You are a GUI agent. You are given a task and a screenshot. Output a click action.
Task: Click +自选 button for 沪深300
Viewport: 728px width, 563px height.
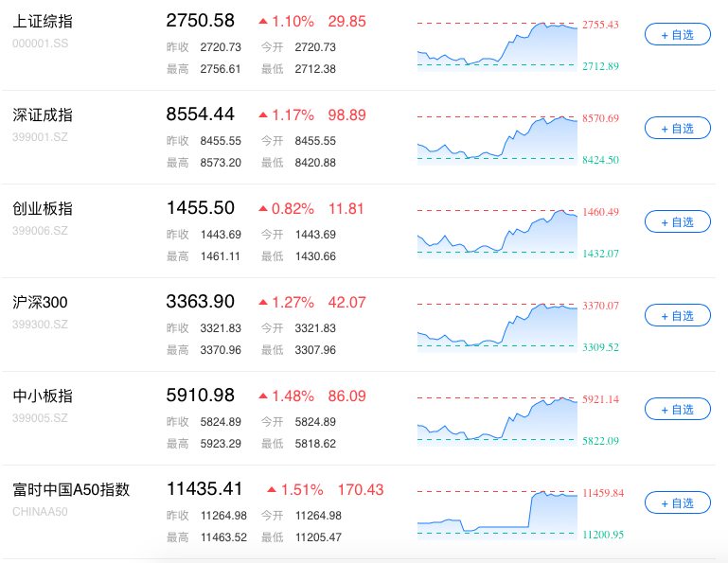pos(678,316)
